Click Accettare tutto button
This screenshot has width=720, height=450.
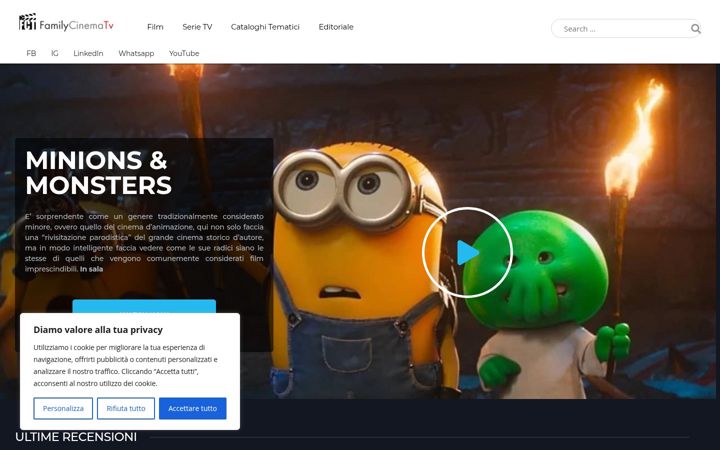pyautogui.click(x=192, y=408)
